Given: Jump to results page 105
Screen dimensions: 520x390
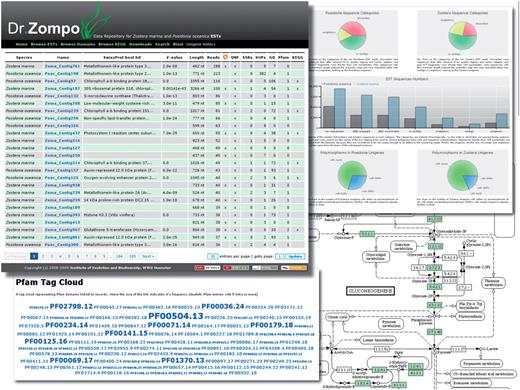Looking at the screenshot, I should pos(132,256).
